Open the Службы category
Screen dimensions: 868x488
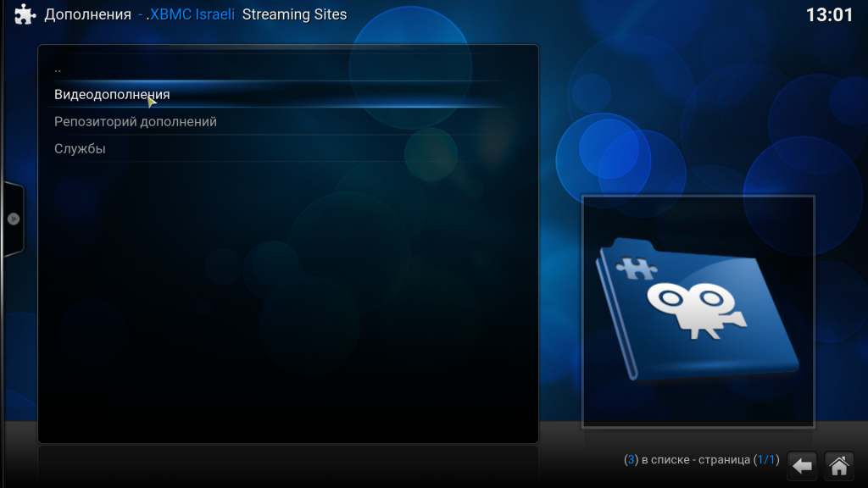[x=279, y=149]
